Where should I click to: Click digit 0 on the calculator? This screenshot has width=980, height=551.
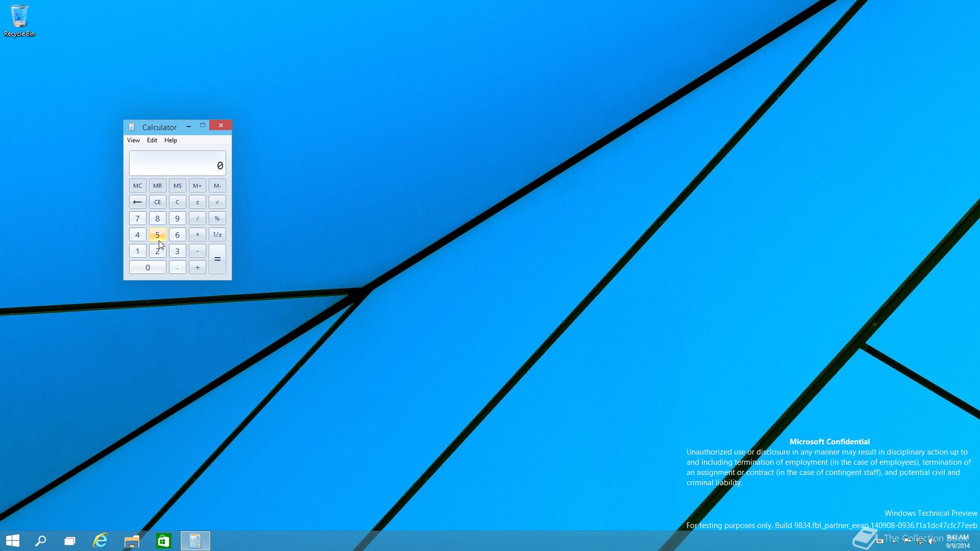click(x=148, y=267)
